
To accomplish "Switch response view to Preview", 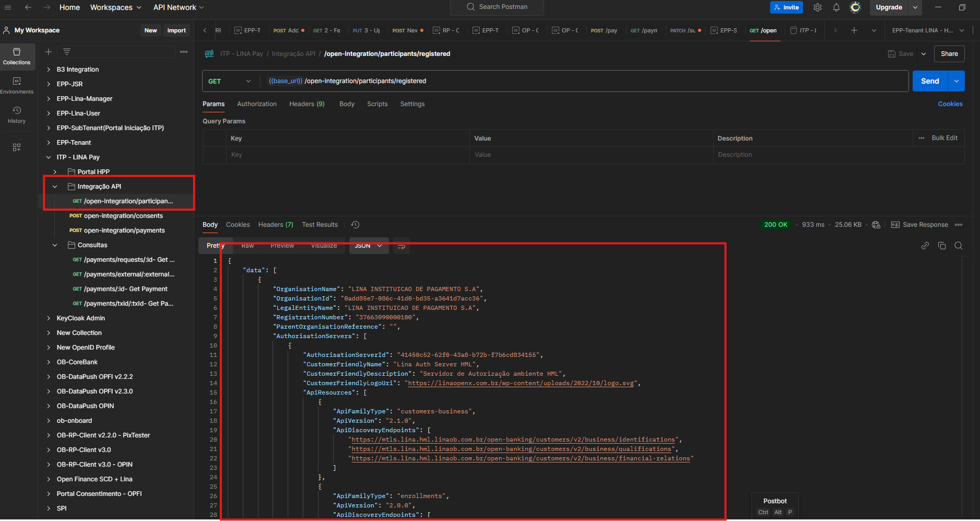I will click(x=282, y=246).
